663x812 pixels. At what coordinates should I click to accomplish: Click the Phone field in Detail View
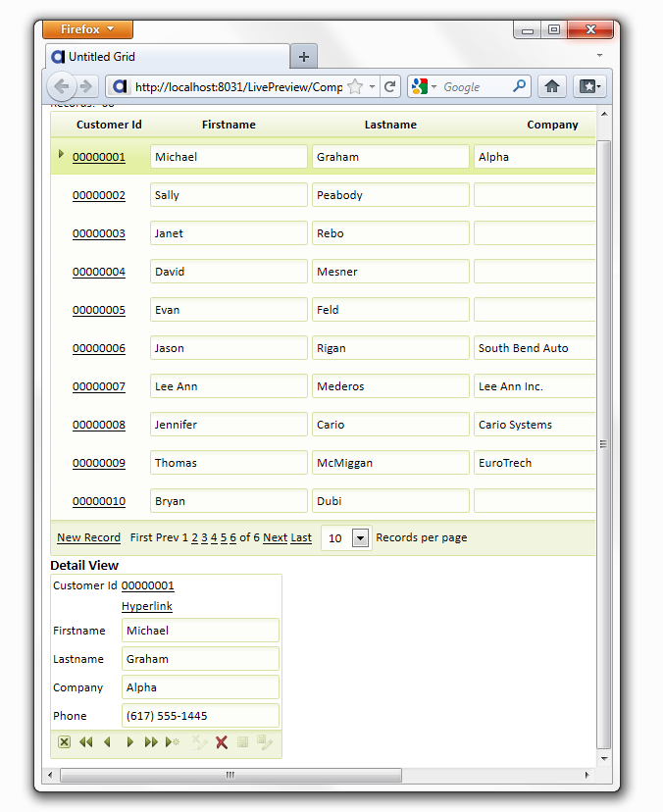(x=200, y=716)
